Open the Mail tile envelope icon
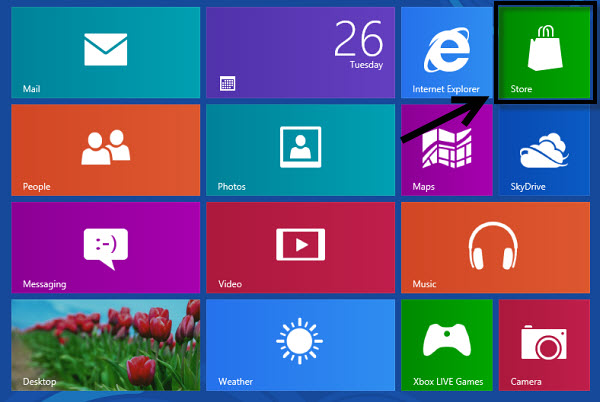The height and width of the screenshot is (402, 600). tap(105, 48)
